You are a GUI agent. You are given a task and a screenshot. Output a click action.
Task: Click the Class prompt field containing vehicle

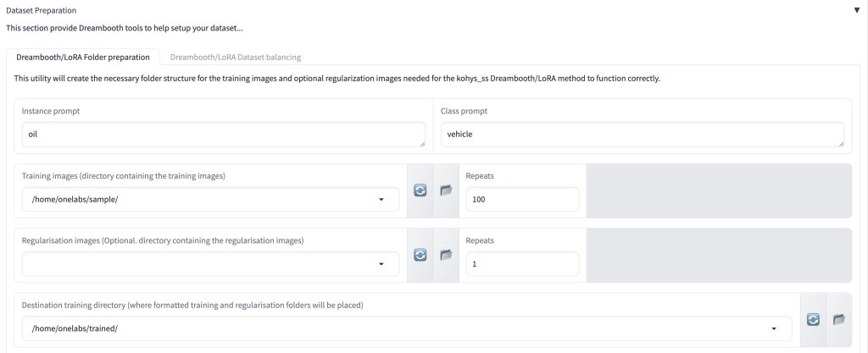643,135
